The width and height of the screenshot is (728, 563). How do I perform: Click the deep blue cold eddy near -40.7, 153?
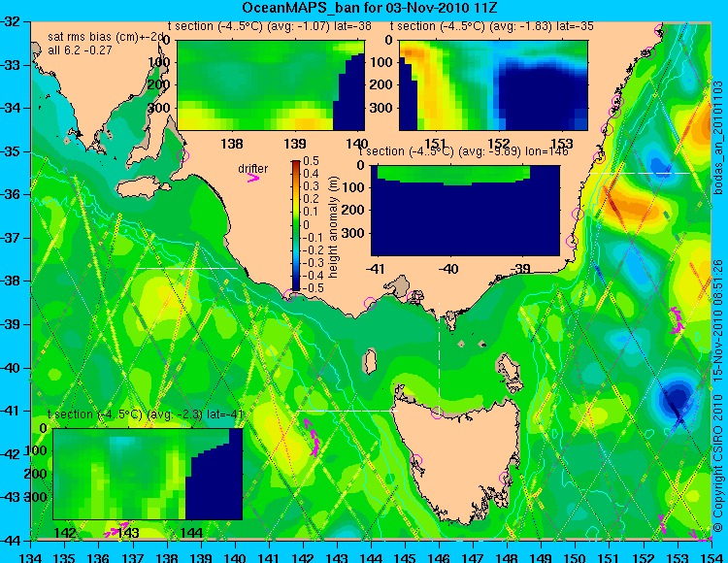click(677, 398)
